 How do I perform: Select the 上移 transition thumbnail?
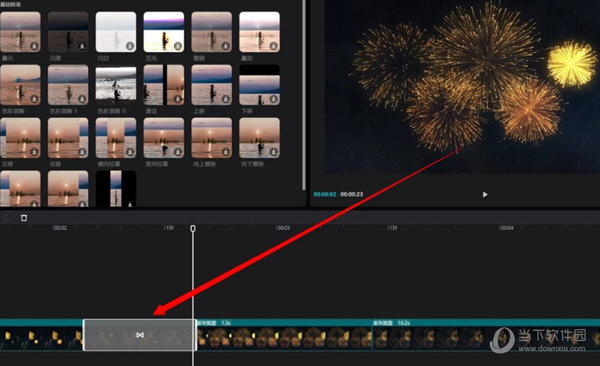pyautogui.click(x=212, y=85)
